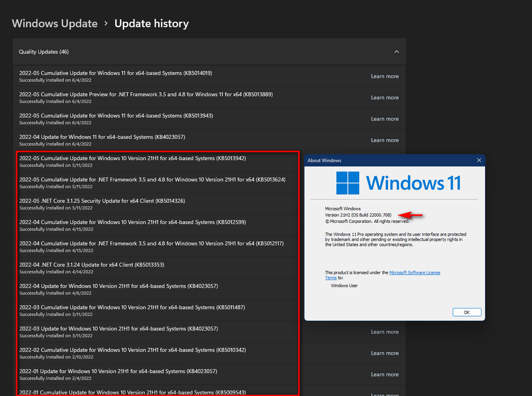Screen dimensions: 532x396
Task: Open Learn more for KB5014019 update
Action: 385,76
